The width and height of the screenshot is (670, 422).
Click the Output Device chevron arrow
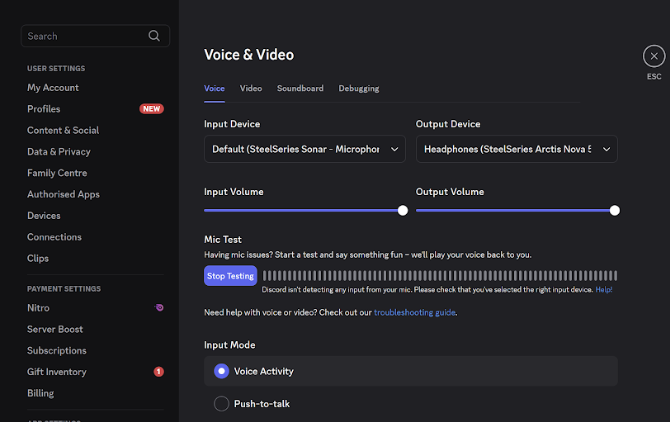[606, 149]
